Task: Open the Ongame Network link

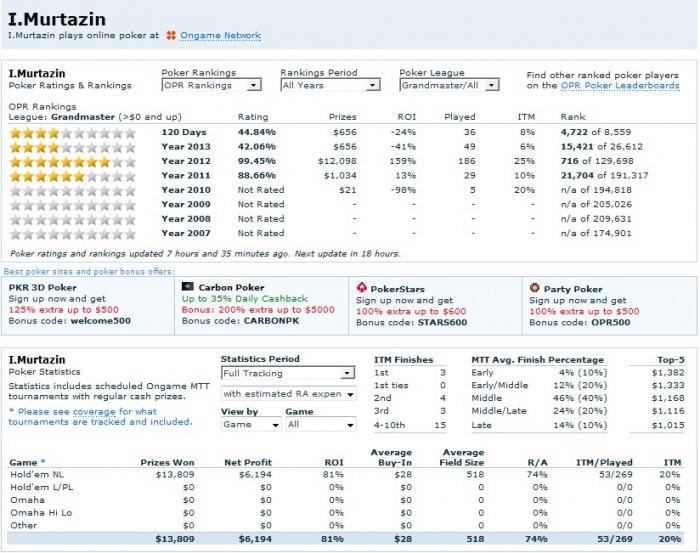Action: pyautogui.click(x=220, y=36)
